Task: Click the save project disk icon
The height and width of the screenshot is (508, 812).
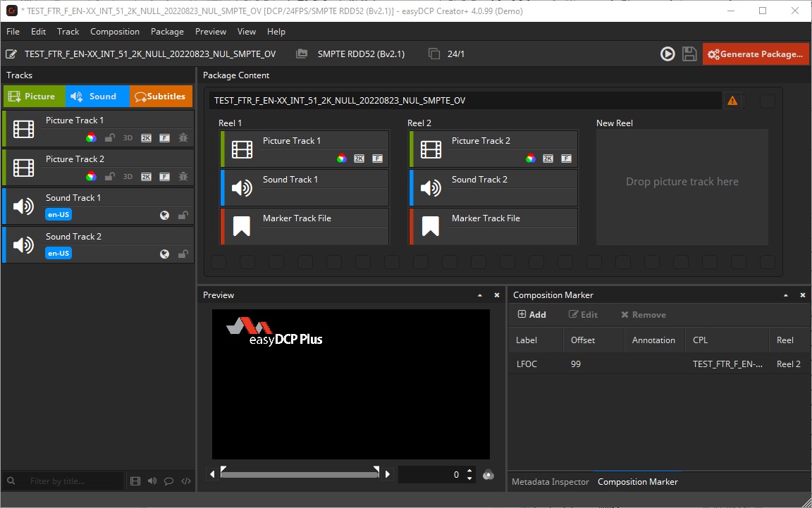Action: (689, 54)
